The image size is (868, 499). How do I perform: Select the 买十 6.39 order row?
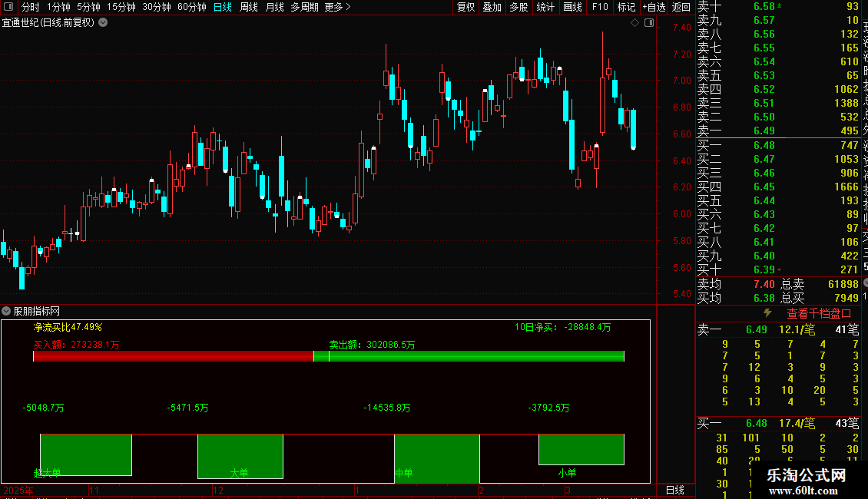(x=778, y=269)
